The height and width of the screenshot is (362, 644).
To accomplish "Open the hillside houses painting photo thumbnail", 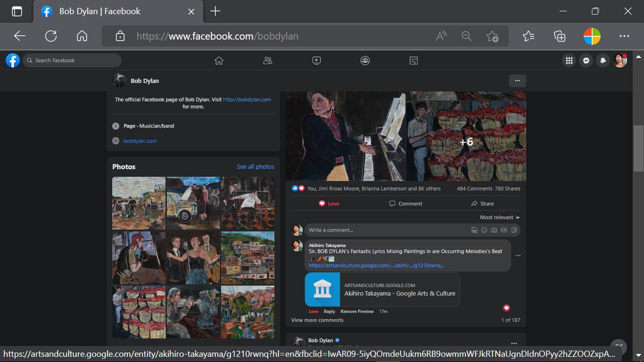I will [x=248, y=258].
